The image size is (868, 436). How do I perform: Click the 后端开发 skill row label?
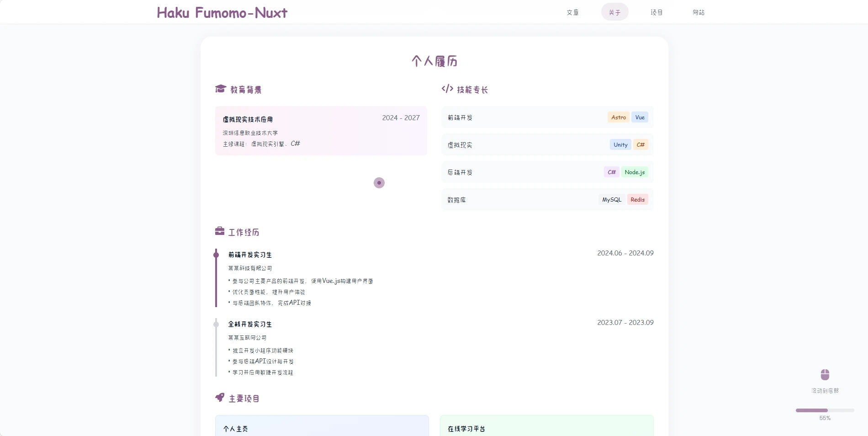(x=460, y=172)
